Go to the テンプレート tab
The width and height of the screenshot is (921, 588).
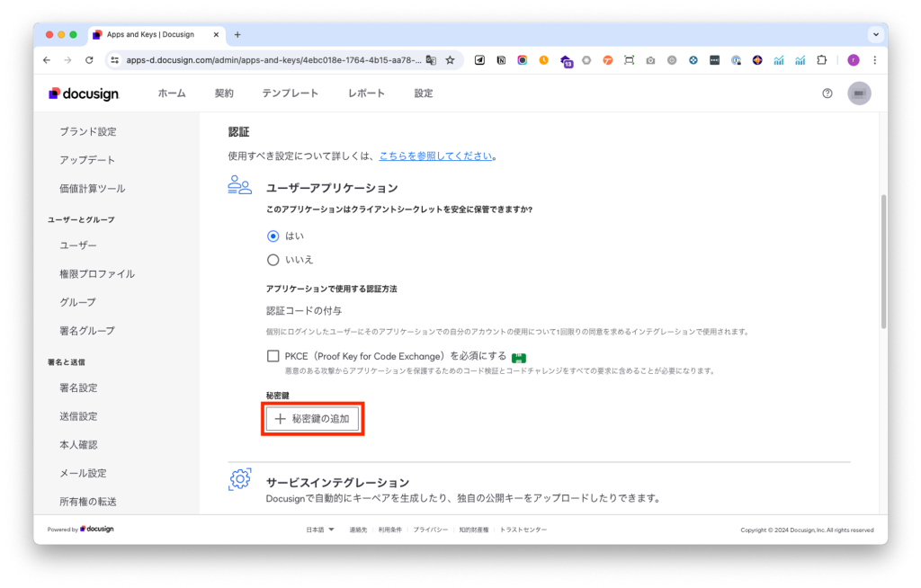click(290, 94)
